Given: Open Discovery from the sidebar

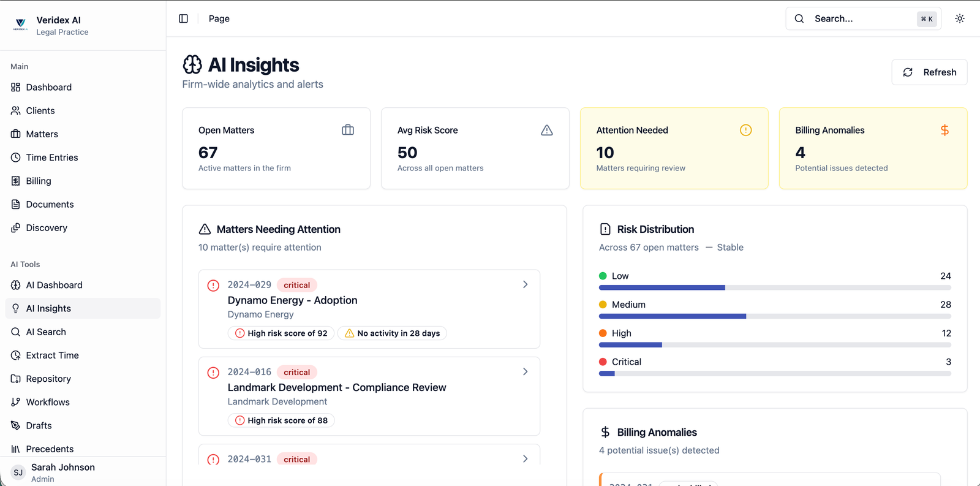Looking at the screenshot, I should pos(47,228).
